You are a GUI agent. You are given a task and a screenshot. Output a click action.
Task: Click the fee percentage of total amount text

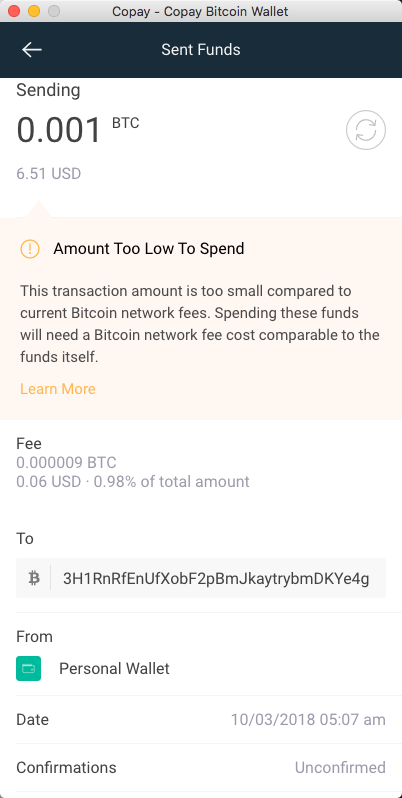pos(171,481)
